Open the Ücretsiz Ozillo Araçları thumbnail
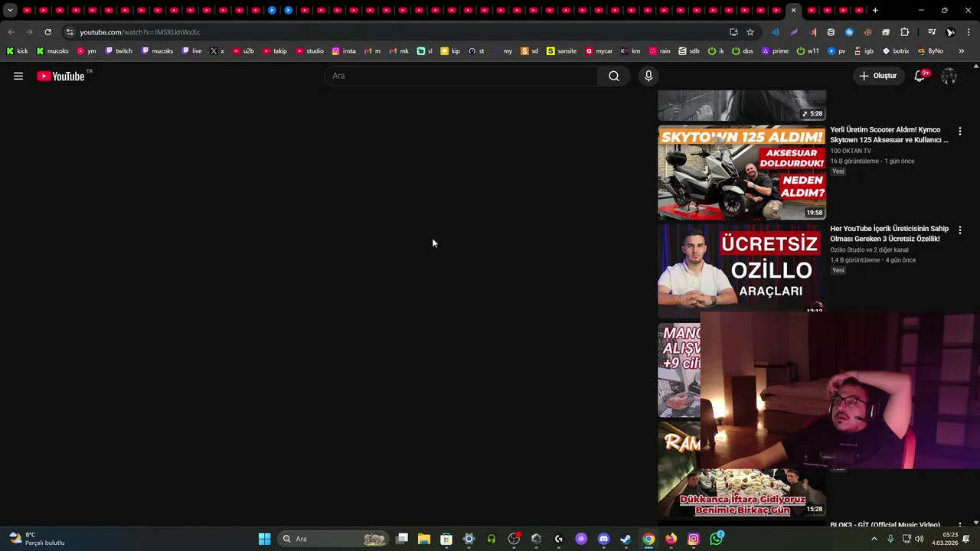980x551 pixels. [741, 269]
